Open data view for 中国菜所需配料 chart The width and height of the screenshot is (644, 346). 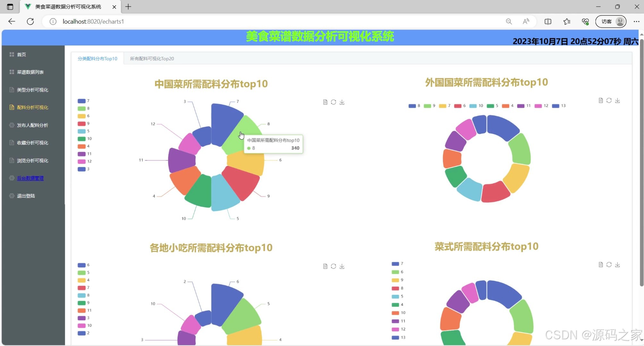(x=325, y=102)
